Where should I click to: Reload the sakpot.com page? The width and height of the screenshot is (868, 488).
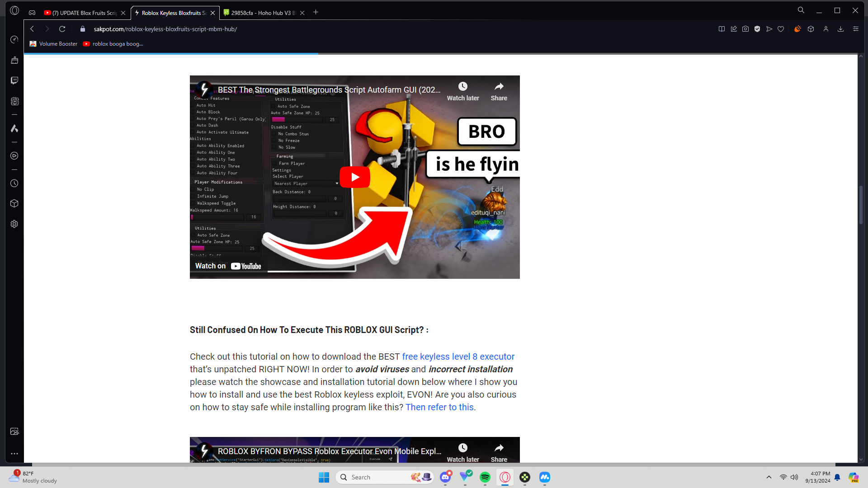coord(62,29)
